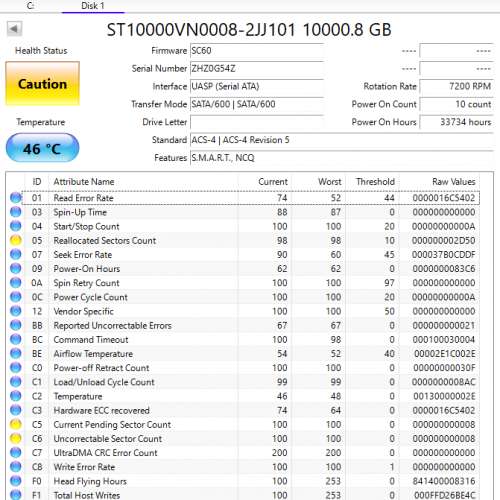Click the Head Flying Hours worst value 253

click(x=333, y=481)
